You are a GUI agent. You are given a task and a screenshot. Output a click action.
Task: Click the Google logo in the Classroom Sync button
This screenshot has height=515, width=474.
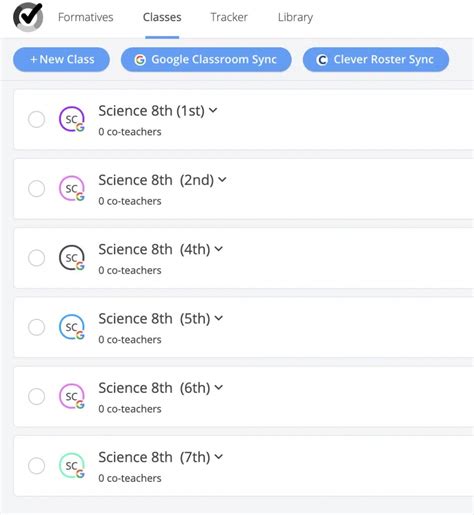pos(140,60)
